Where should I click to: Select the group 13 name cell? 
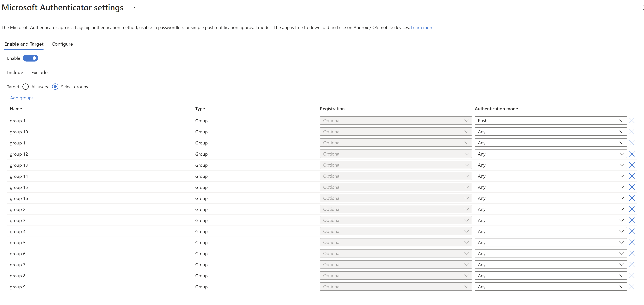pyautogui.click(x=19, y=165)
